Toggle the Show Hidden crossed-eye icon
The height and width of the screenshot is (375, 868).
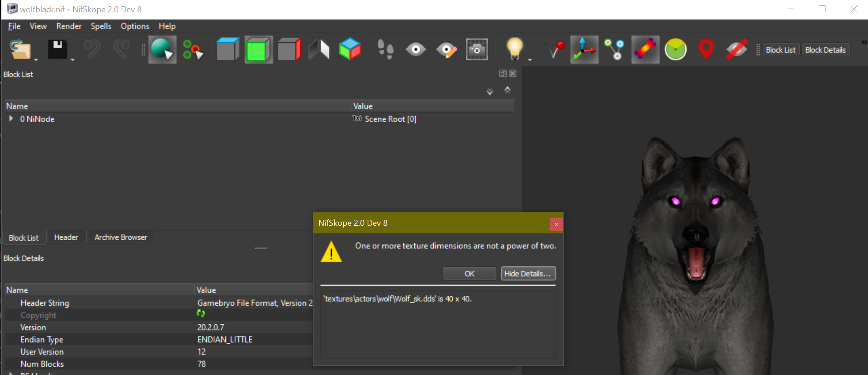coord(736,49)
